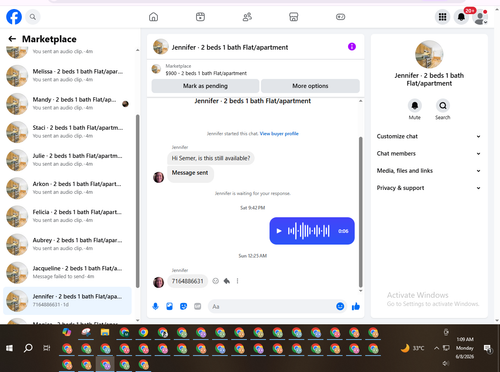Image resolution: width=500 pixels, height=372 pixels.
Task: Choose a GIF icon in composer
Action: tap(198, 306)
